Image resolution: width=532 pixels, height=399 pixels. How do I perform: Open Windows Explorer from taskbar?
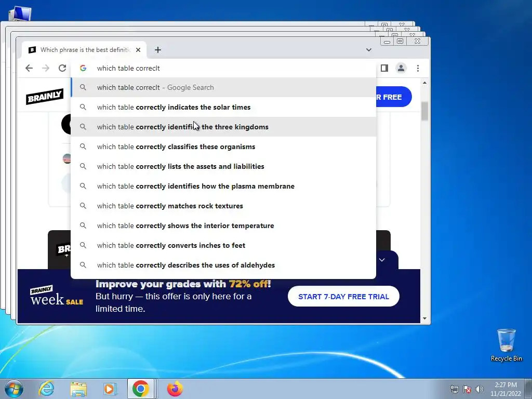78,389
